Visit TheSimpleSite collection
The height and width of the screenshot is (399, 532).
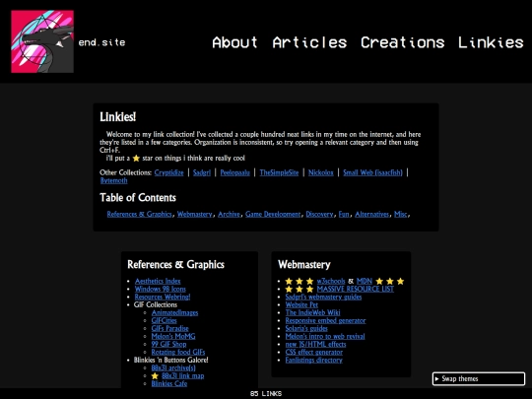coord(279,172)
